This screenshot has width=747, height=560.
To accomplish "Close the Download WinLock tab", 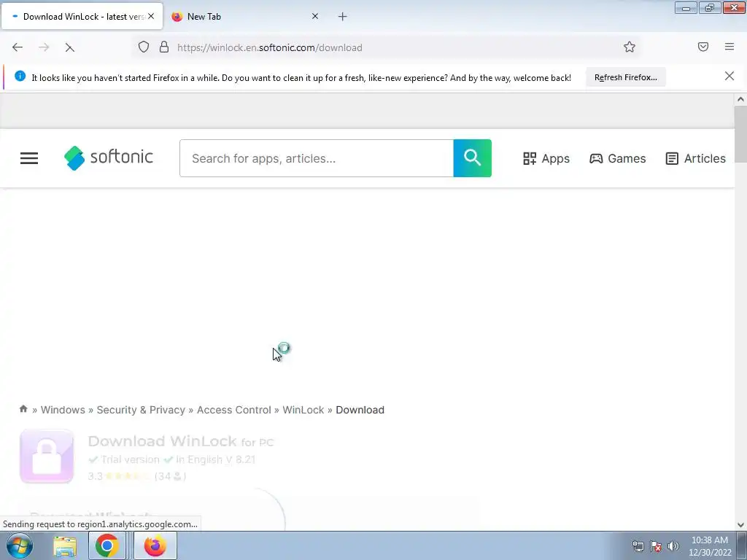I will pyautogui.click(x=151, y=16).
